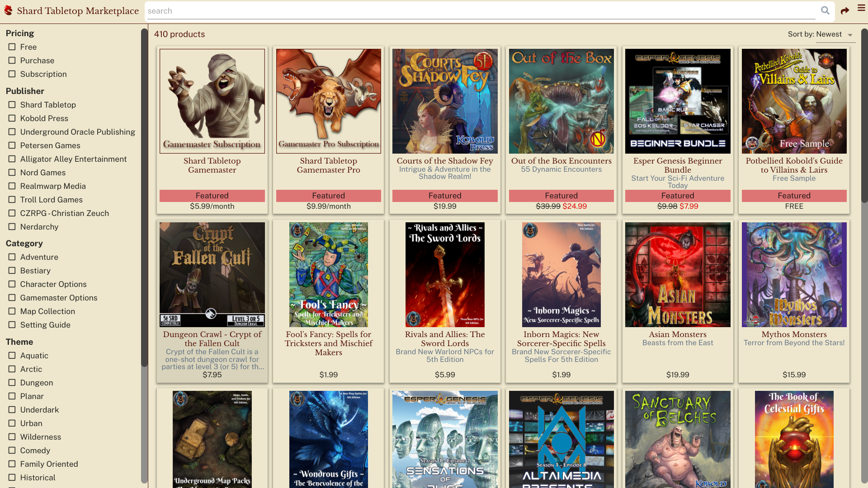Open Mythos Monsters cover image
The image size is (868, 488).
pyautogui.click(x=794, y=274)
